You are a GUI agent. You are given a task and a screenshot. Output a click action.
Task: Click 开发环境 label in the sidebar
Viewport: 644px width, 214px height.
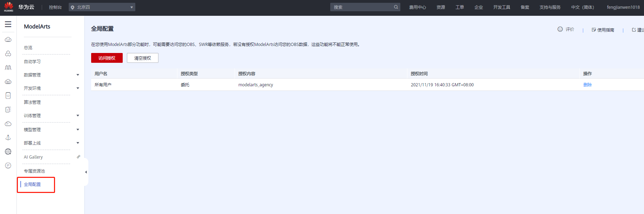[x=32, y=88]
